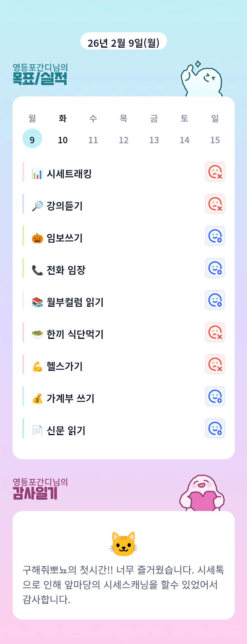247x644 pixels.
Task: Select Sunday the 15th
Action: (215, 140)
